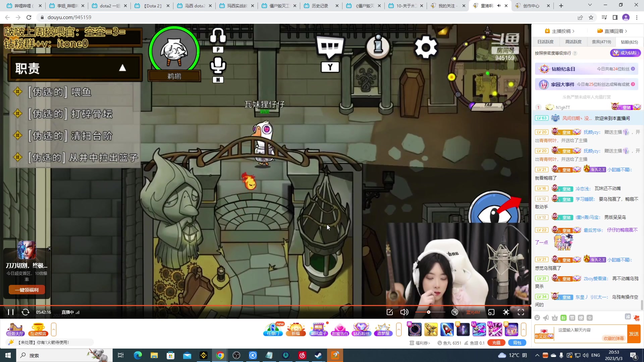Viewport: 644px width, 362px height.
Task: Enter fullscreen mode for the stream
Action: pos(521,312)
